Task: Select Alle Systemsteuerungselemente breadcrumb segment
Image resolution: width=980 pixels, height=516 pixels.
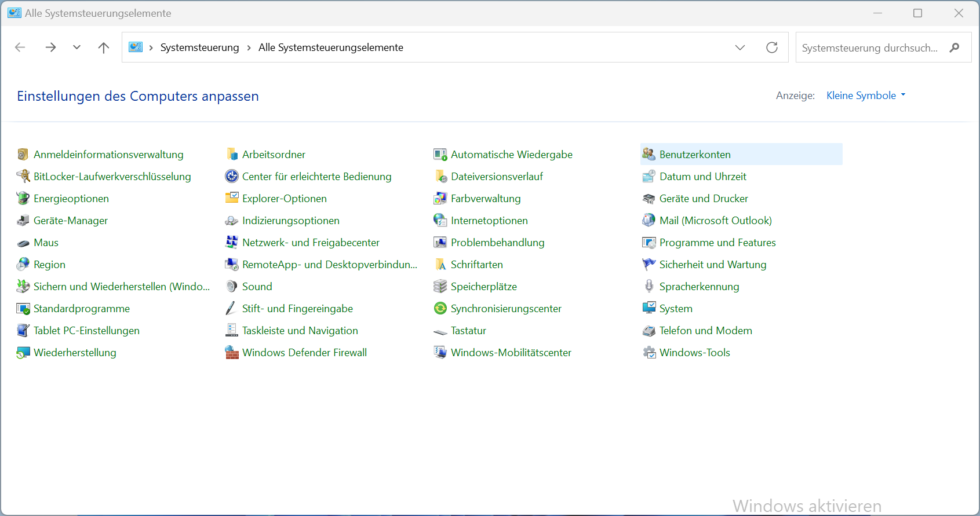Action: 330,47
